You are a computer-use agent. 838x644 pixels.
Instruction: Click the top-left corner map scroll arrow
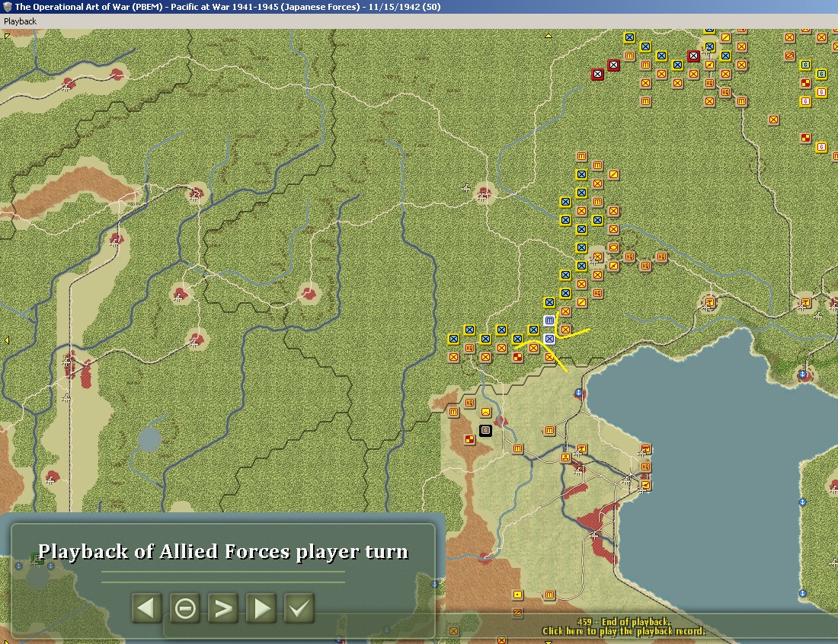pos(6,37)
